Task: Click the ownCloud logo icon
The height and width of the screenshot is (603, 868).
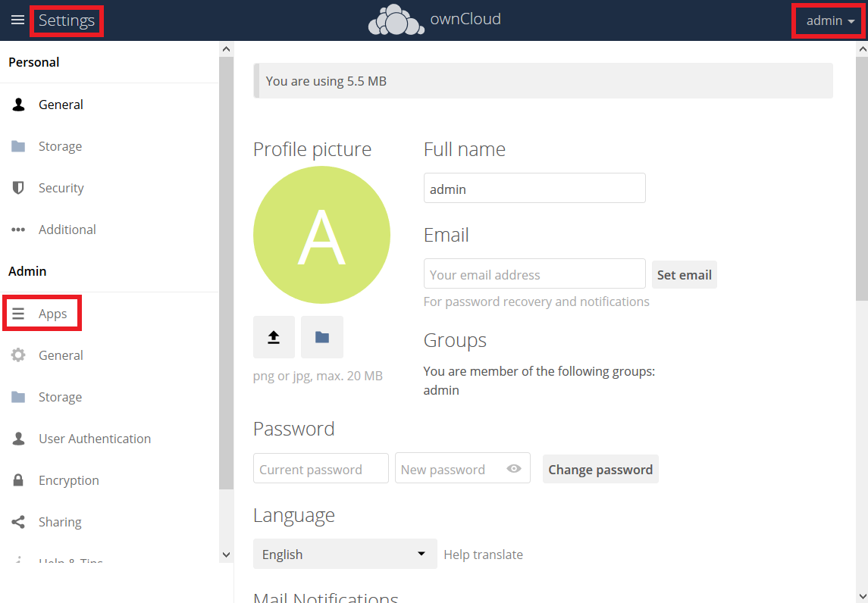Action: coord(396,20)
